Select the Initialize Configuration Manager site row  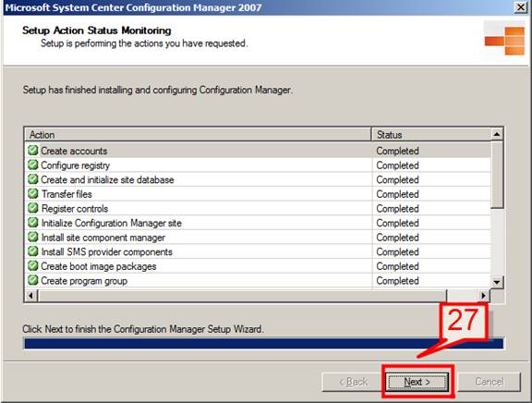258,223
